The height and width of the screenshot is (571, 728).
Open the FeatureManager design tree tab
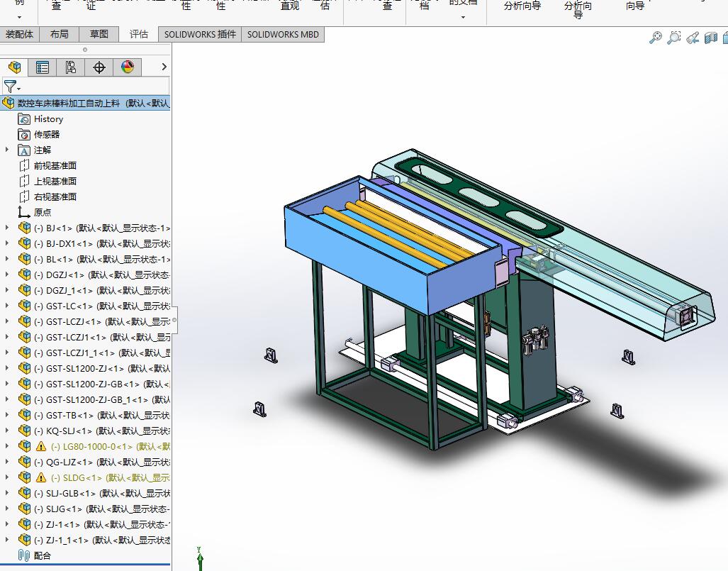coord(14,67)
